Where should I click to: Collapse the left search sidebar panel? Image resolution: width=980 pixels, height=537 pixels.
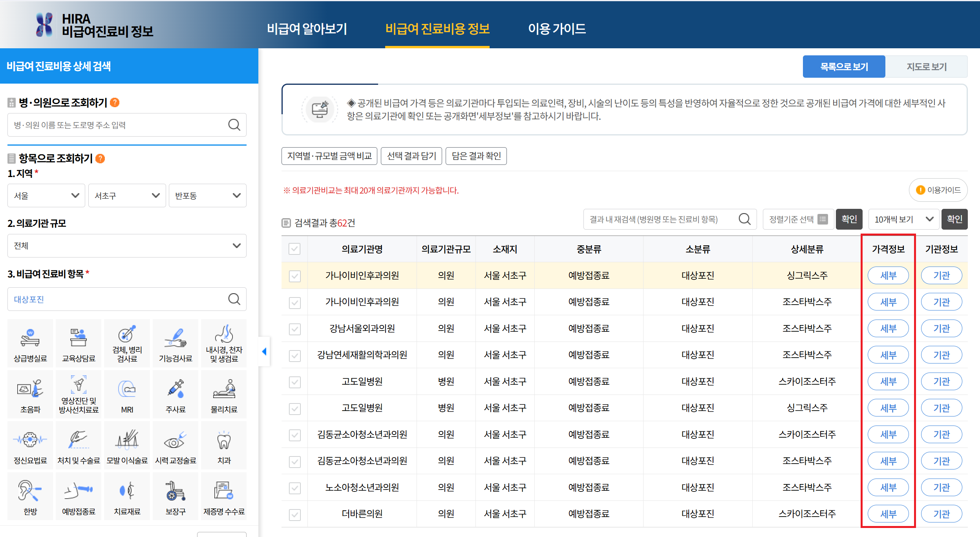coord(264,352)
